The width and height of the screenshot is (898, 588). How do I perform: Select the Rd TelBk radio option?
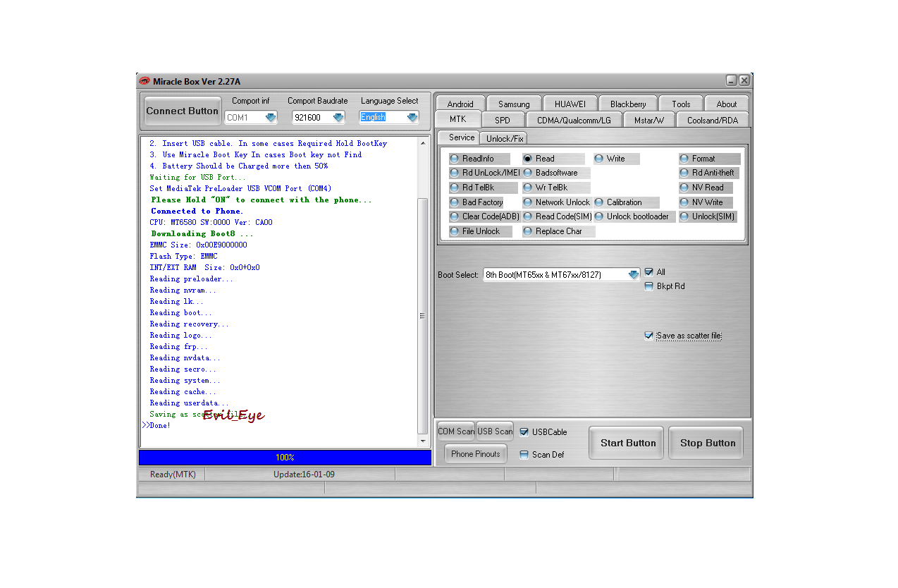(483, 188)
